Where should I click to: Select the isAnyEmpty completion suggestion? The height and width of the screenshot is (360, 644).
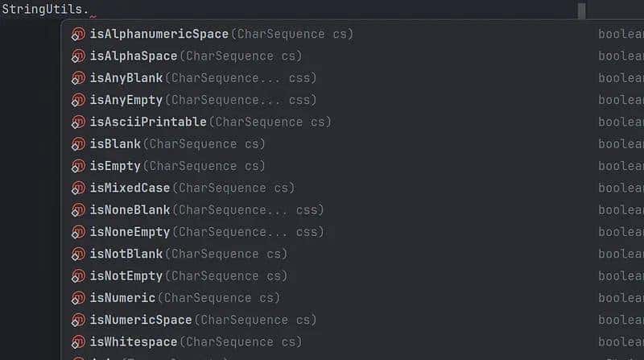(x=126, y=100)
